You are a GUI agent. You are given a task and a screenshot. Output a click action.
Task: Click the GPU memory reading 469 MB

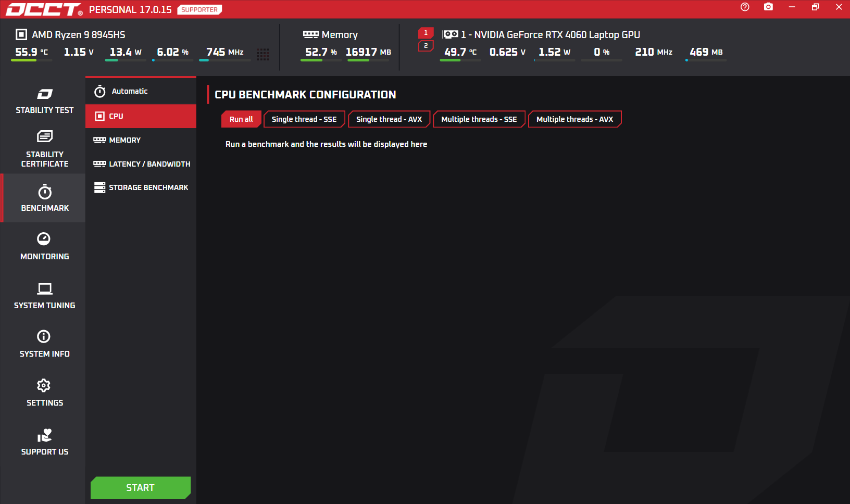[706, 52]
